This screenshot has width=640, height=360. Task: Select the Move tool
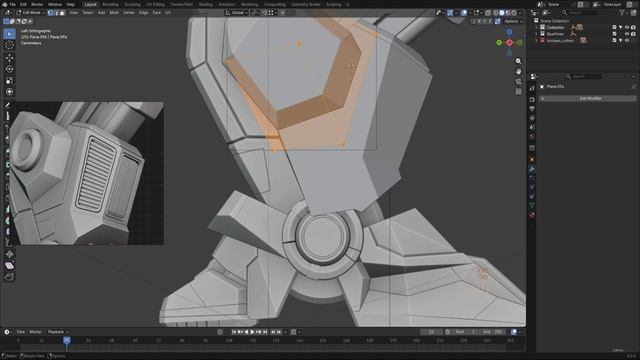[9, 58]
